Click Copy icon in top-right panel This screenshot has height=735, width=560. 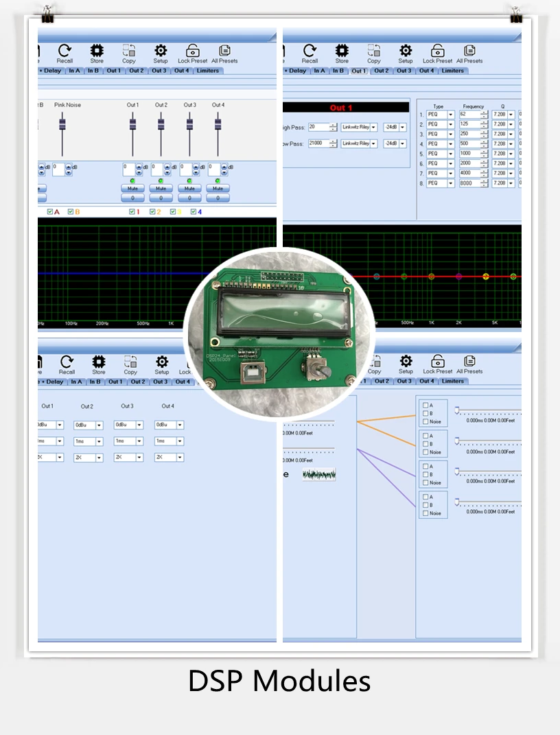point(374,51)
